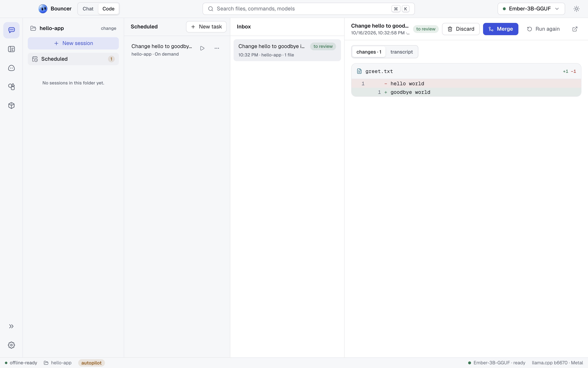Open the Ember-3B-GGUF model dropdown

click(531, 9)
